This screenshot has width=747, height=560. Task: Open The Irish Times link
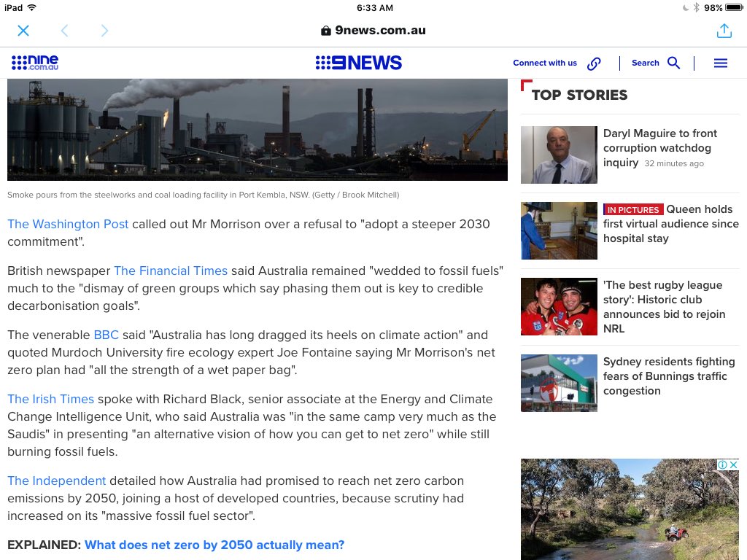51,399
